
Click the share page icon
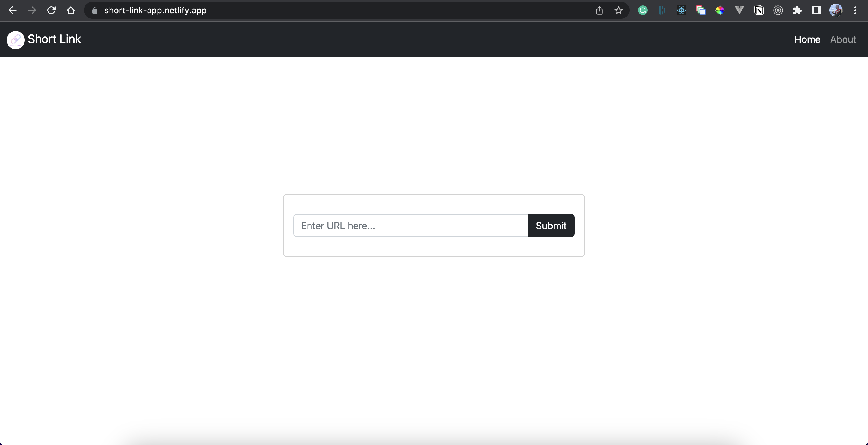[599, 11]
